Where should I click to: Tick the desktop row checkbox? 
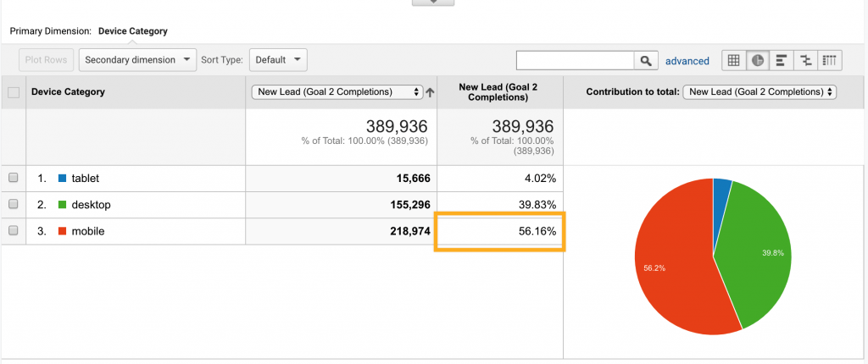(14, 204)
